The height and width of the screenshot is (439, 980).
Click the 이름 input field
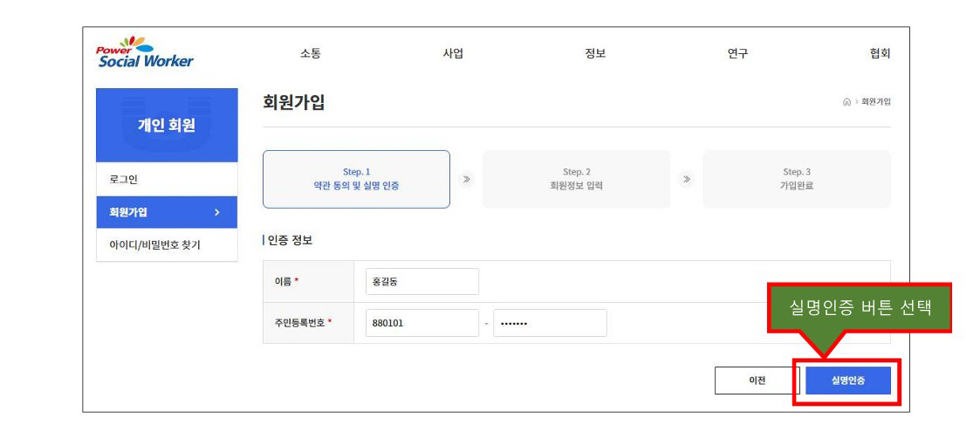click(421, 281)
